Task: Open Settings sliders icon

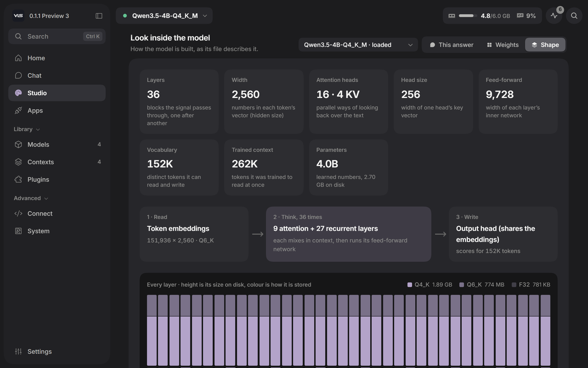Action: 18,351
